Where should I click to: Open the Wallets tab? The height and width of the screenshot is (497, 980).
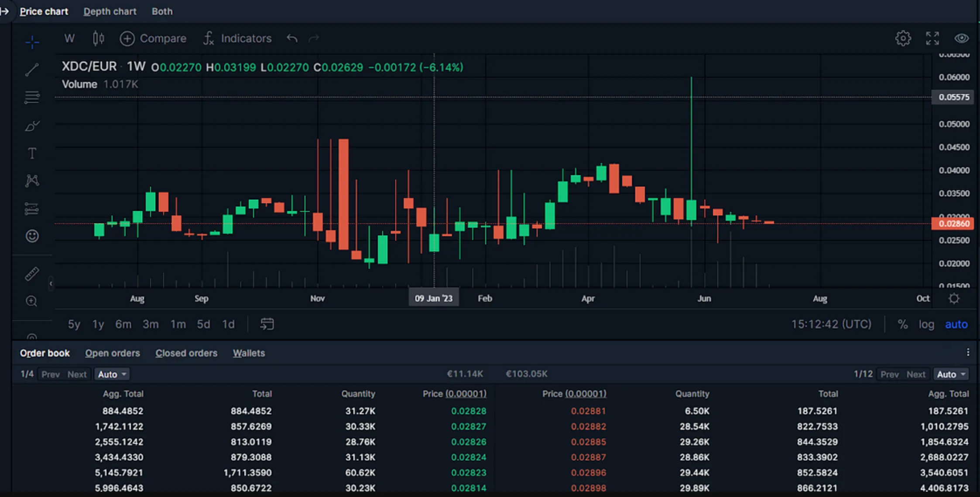click(249, 353)
